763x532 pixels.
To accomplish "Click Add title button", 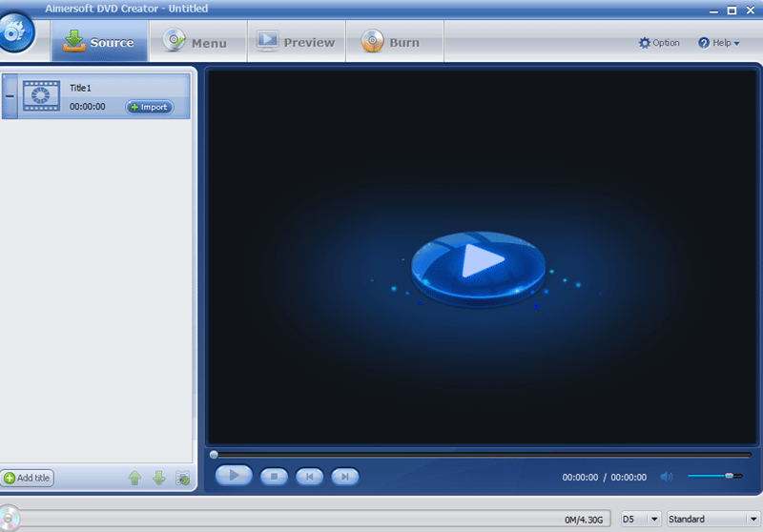I will 28,478.
